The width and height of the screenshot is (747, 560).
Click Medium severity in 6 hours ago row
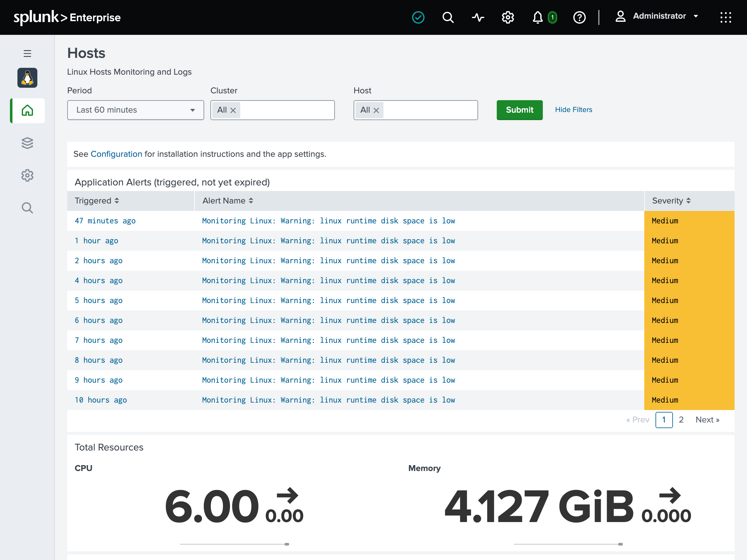coord(689,320)
